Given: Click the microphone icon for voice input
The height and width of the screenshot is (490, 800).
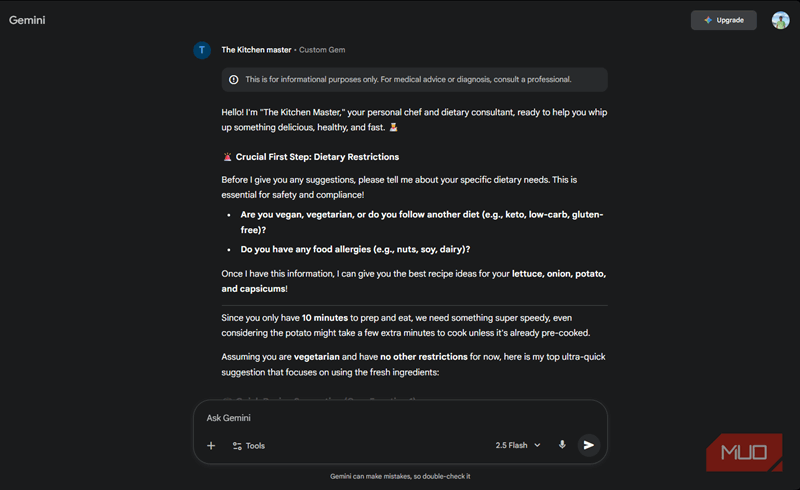Looking at the screenshot, I should pyautogui.click(x=562, y=445).
